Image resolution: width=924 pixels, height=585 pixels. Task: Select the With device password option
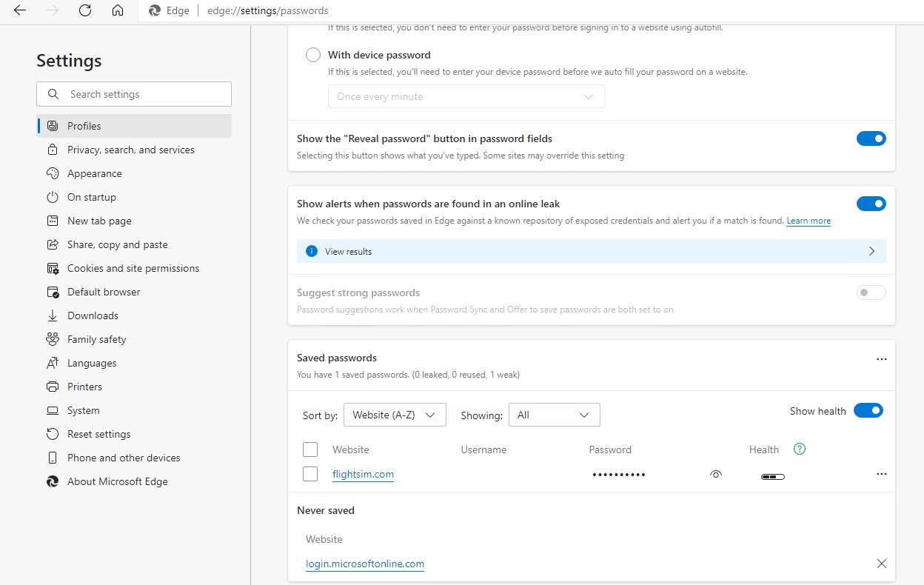pyautogui.click(x=312, y=54)
